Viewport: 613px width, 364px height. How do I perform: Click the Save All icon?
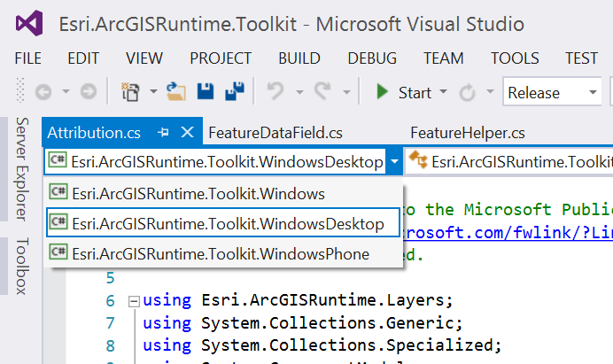click(x=235, y=91)
